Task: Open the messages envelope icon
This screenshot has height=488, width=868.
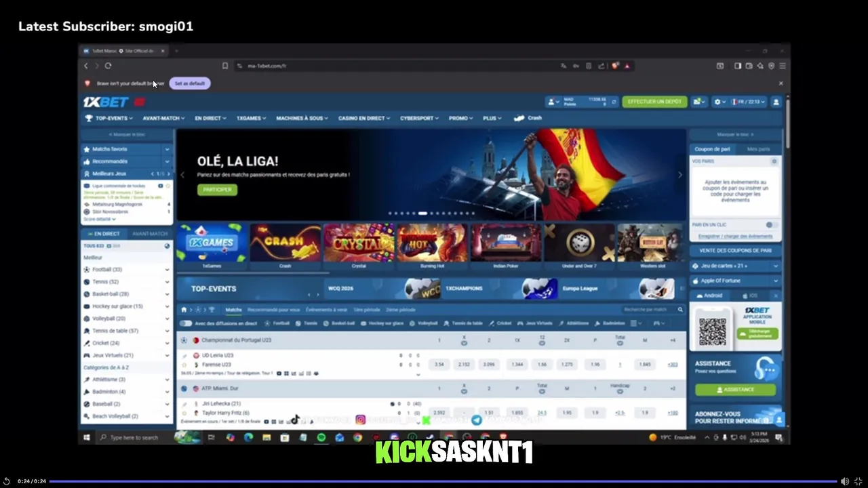Action: click(697, 102)
